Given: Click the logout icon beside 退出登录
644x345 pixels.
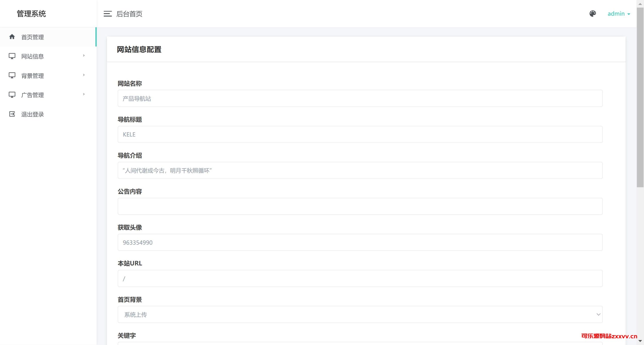Looking at the screenshot, I should (12, 114).
